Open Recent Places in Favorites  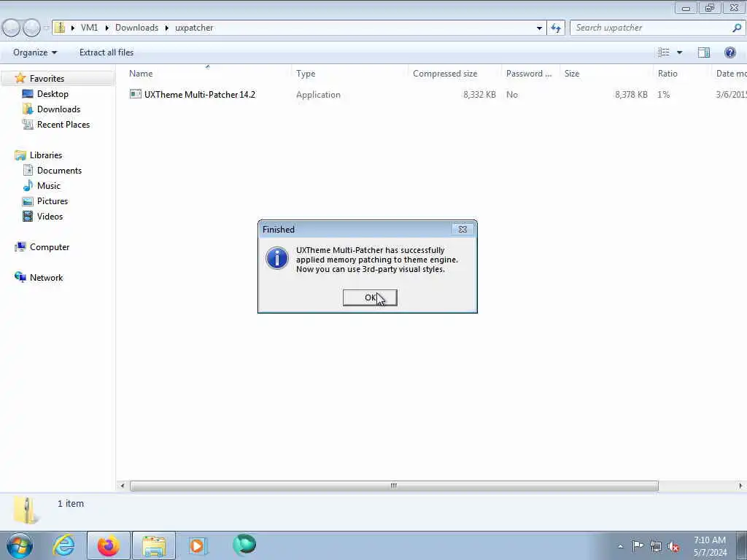pos(63,124)
